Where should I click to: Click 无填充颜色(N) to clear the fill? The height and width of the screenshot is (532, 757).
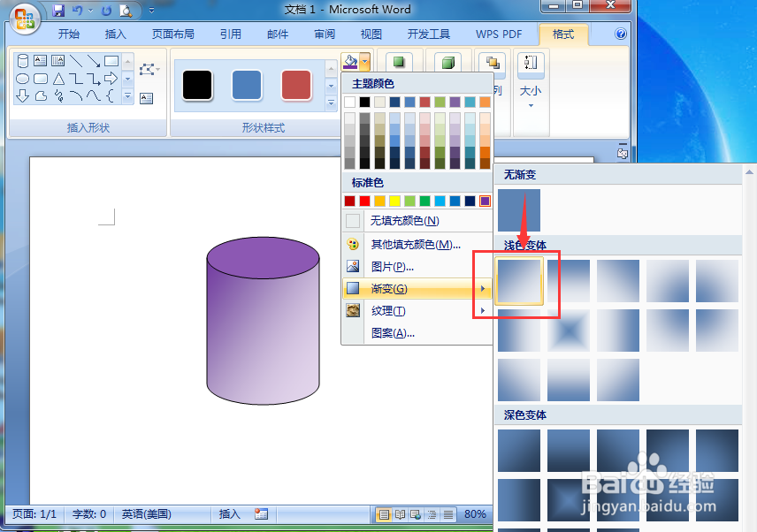click(406, 220)
